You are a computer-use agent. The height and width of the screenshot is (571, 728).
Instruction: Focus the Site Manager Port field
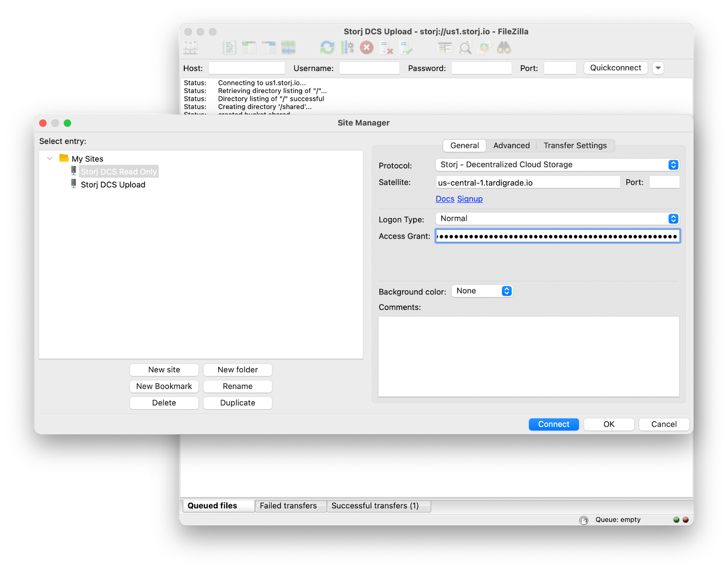[x=664, y=182]
